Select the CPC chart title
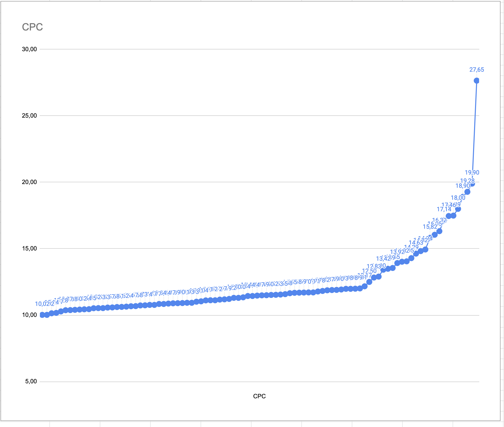The image size is (504, 427). coord(32,27)
